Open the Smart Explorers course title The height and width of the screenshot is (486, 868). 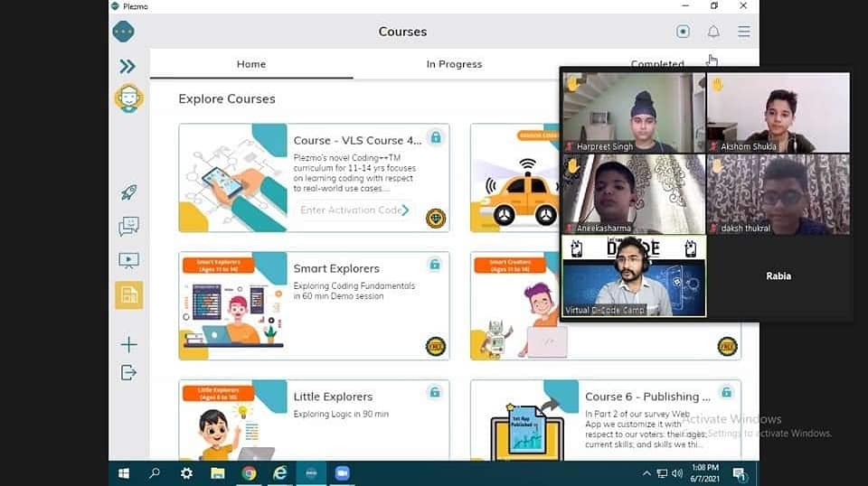pyautogui.click(x=336, y=268)
